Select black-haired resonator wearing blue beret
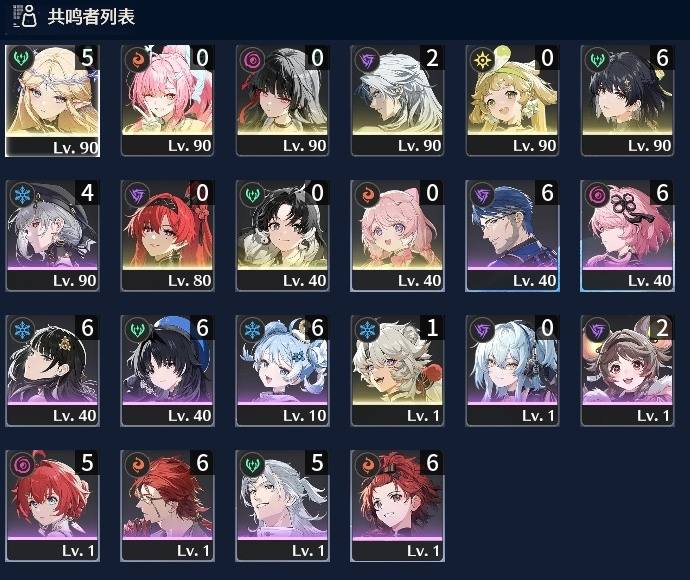The width and height of the screenshot is (690, 580). point(167,371)
